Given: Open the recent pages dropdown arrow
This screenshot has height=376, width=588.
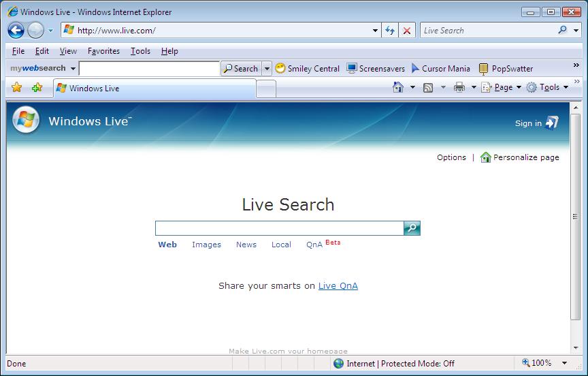Looking at the screenshot, I should 50,31.
